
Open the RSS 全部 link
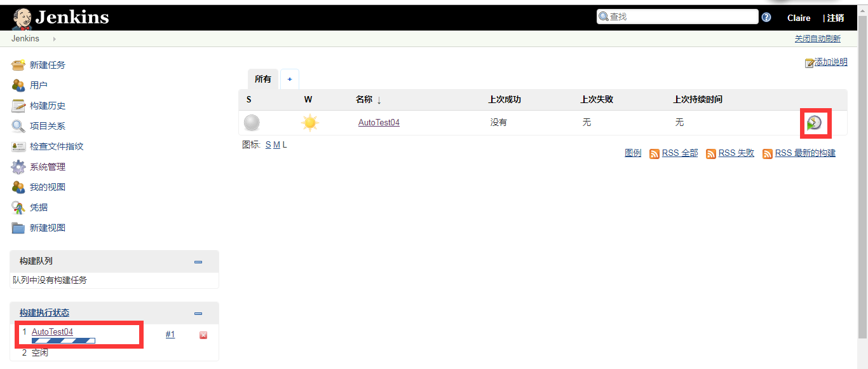click(680, 153)
